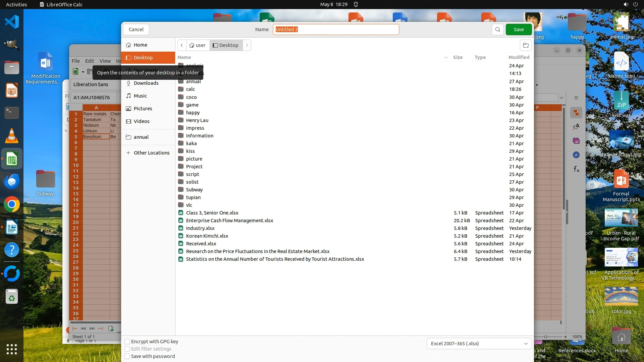Click the user breadcrumb in path bar
Viewport: 644px width, 362px height.
pos(198,45)
